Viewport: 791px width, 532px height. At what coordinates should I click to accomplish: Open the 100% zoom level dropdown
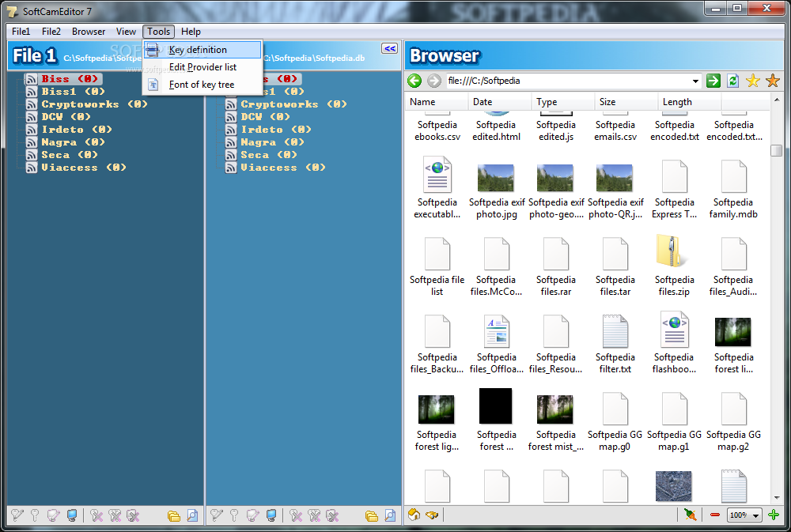[x=755, y=515]
